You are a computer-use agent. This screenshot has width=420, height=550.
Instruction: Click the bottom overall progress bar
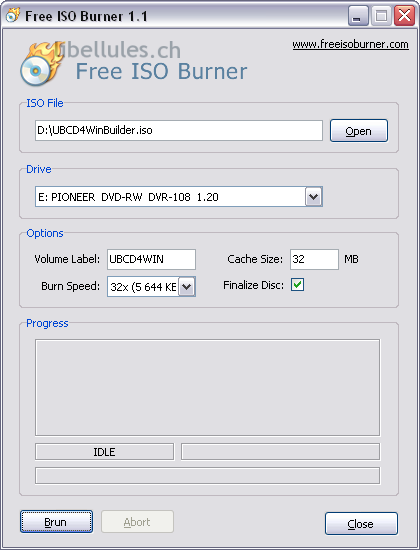[x=207, y=476]
